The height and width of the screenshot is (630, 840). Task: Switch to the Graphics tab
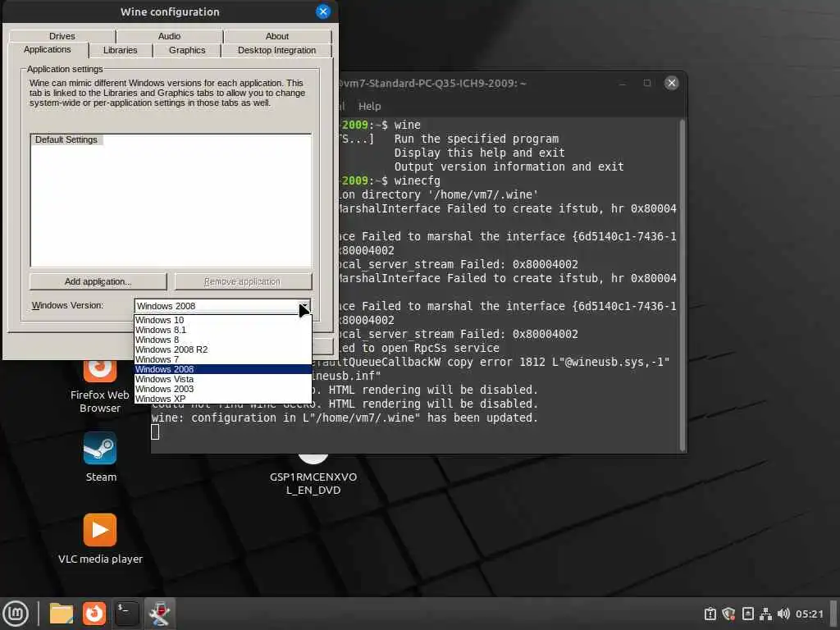(187, 50)
